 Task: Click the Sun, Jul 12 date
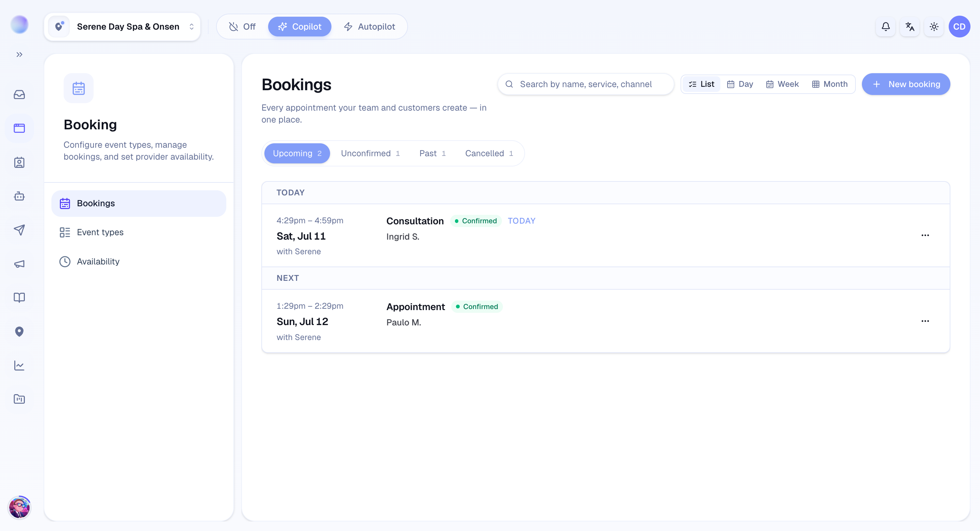(x=302, y=322)
